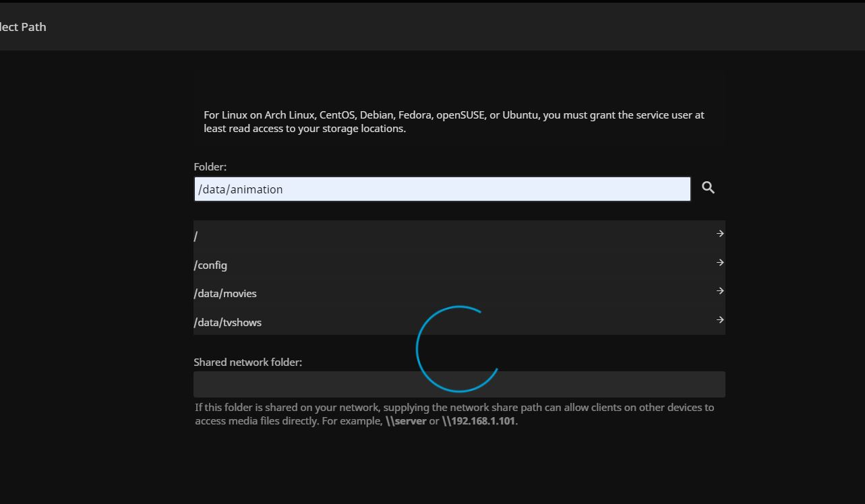The height and width of the screenshot is (504, 865).
Task: Click the arrow icon beside /config
Action: [x=719, y=263]
